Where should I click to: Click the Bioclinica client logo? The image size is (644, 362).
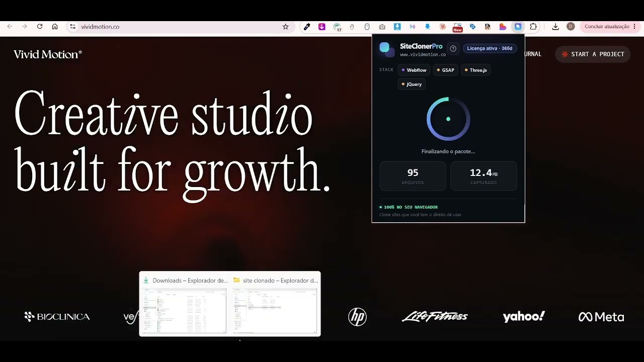(x=57, y=317)
